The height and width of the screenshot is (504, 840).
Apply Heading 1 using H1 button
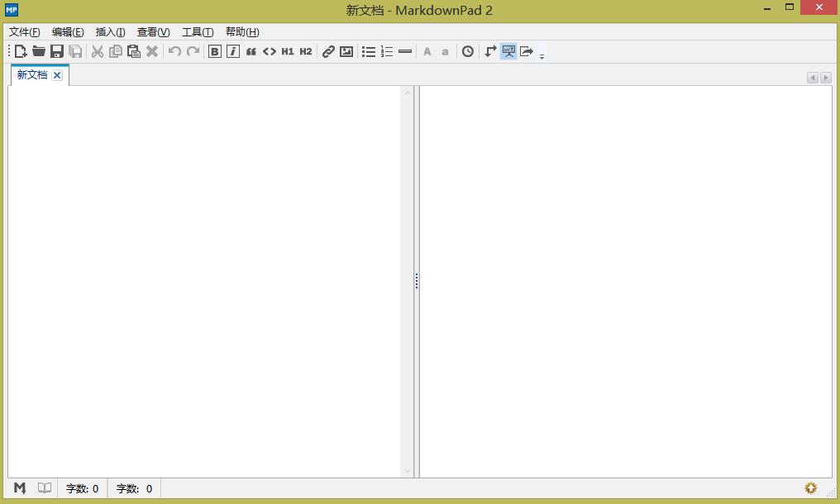[x=288, y=51]
